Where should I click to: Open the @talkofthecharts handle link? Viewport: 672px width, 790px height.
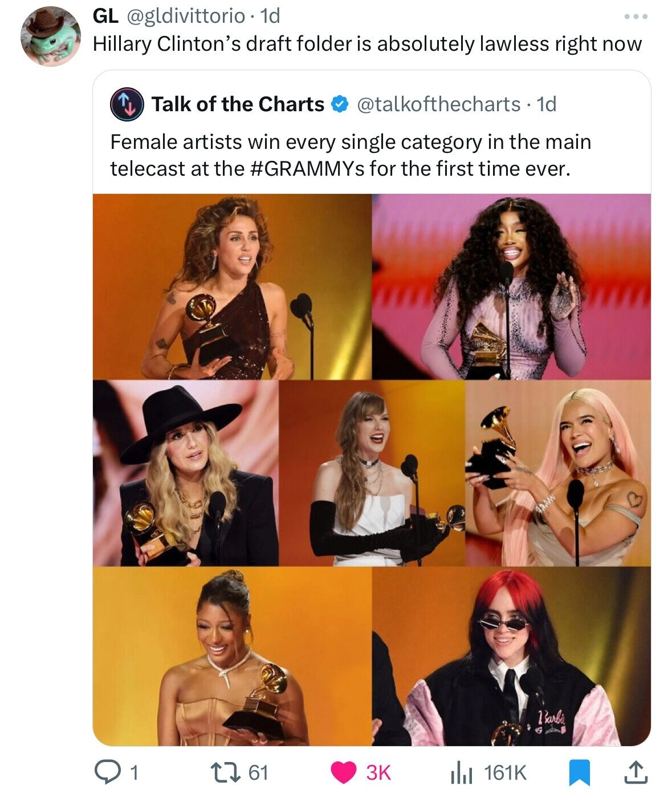438,104
